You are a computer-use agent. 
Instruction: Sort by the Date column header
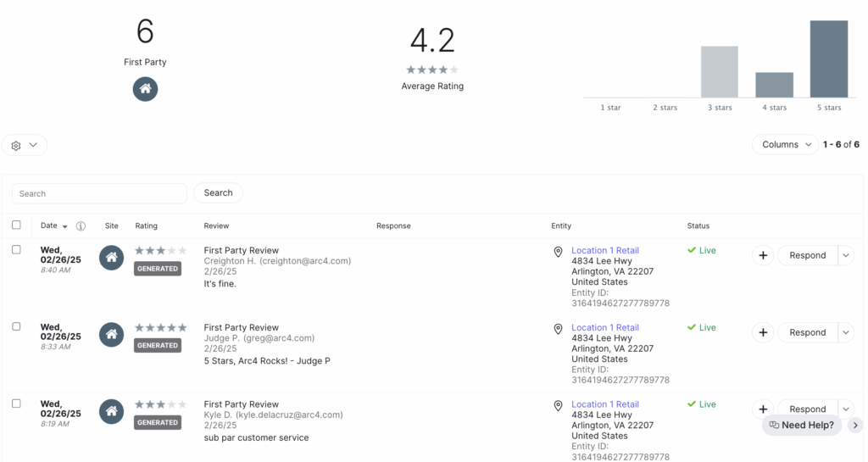tap(53, 225)
